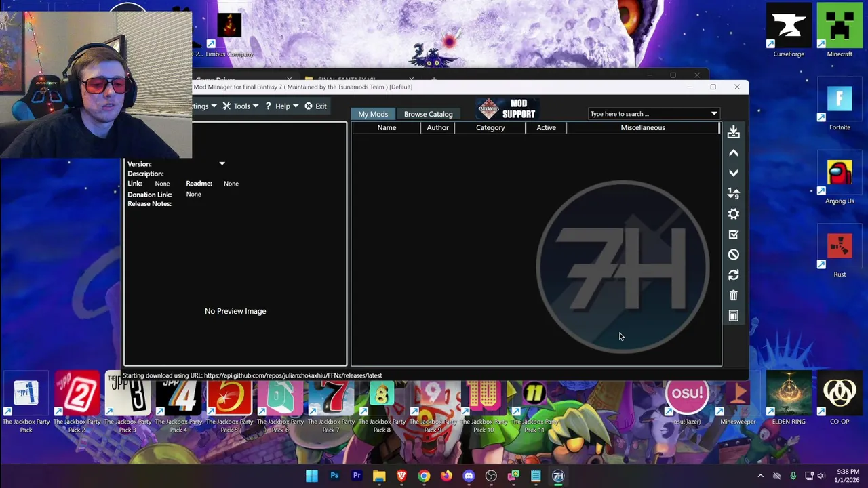Click the 'Release Notes:' label
This screenshot has height=488, width=868.
click(x=149, y=204)
